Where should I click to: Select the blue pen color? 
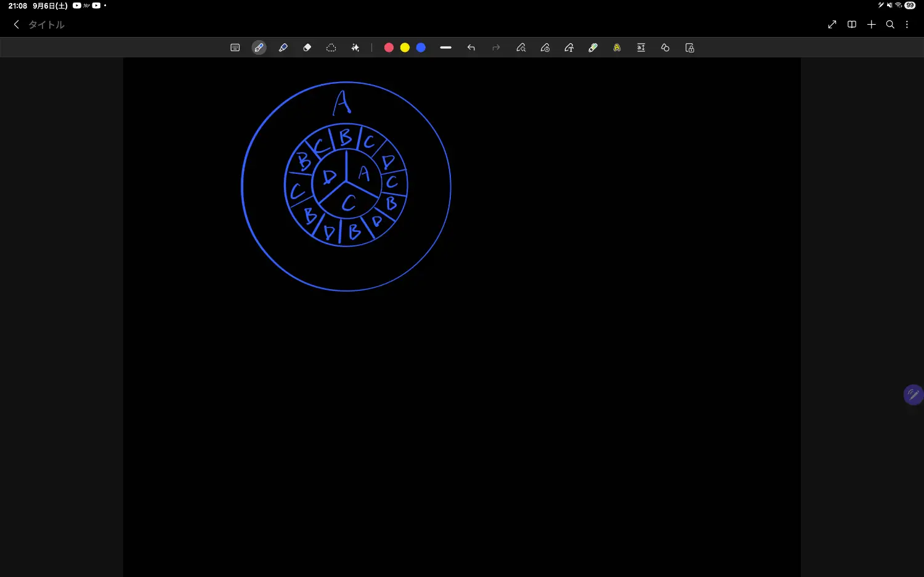click(421, 47)
